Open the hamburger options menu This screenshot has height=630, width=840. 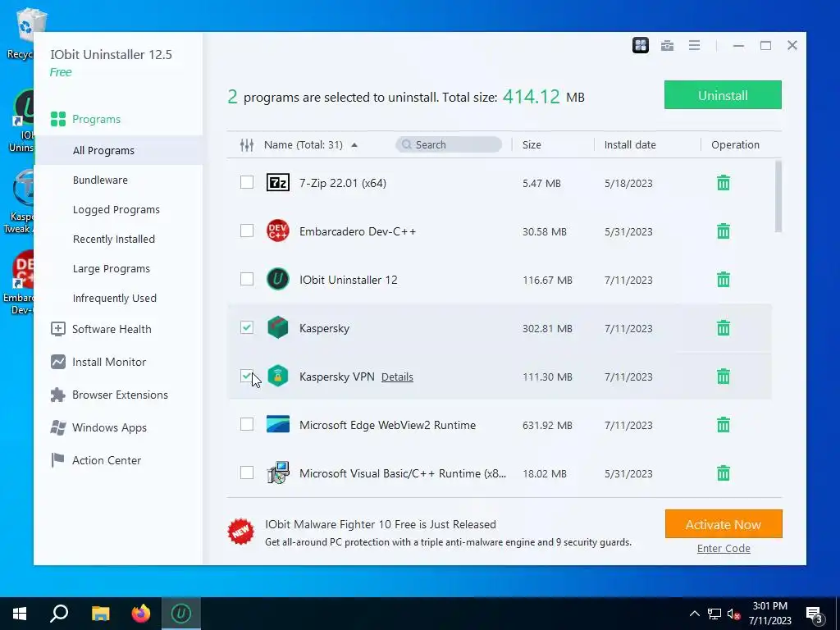click(694, 46)
